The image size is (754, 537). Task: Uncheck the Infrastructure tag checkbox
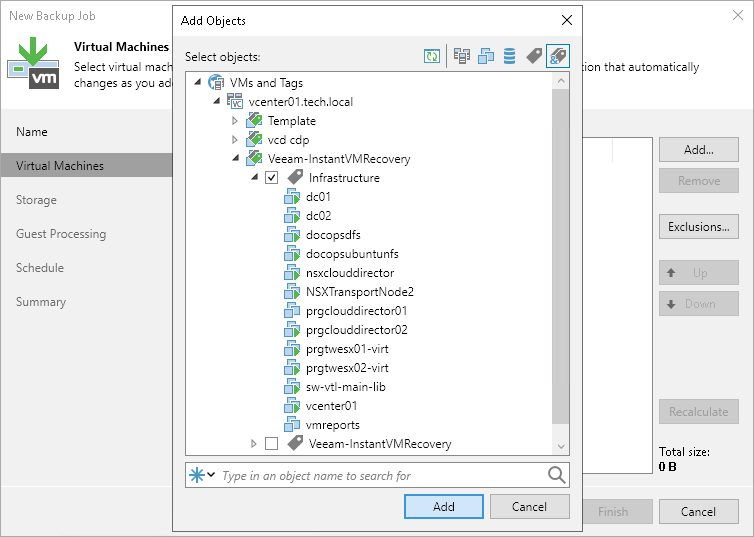click(x=272, y=178)
